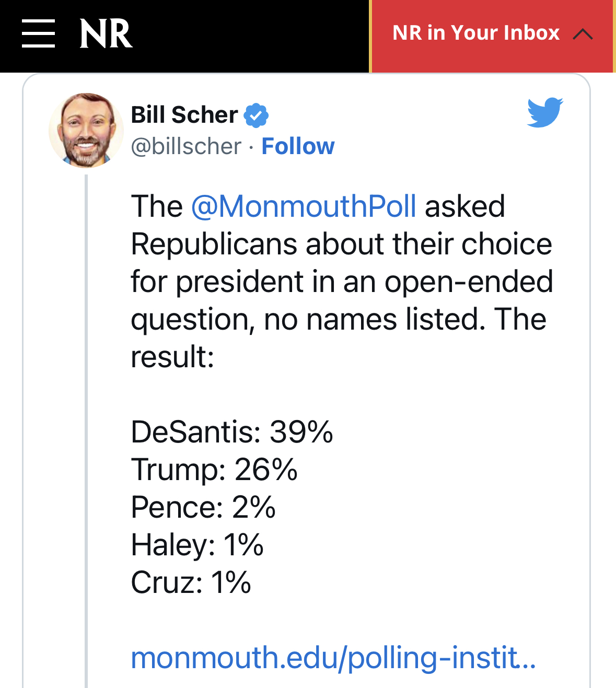Click the NR logo
This screenshot has height=688, width=616.
point(106,34)
